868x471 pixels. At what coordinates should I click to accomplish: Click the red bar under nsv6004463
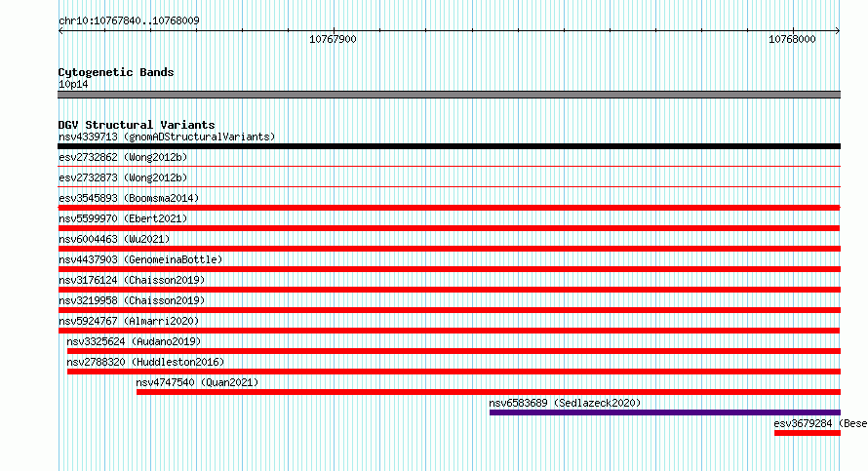449,249
